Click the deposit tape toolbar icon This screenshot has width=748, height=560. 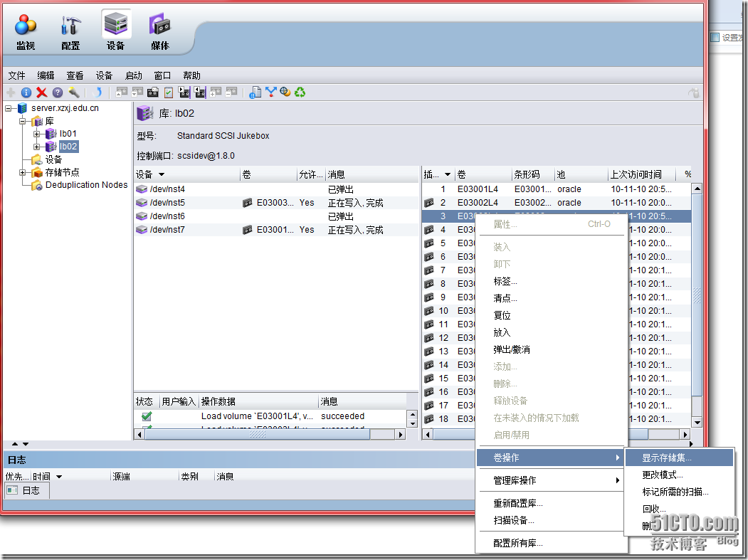[x=184, y=92]
